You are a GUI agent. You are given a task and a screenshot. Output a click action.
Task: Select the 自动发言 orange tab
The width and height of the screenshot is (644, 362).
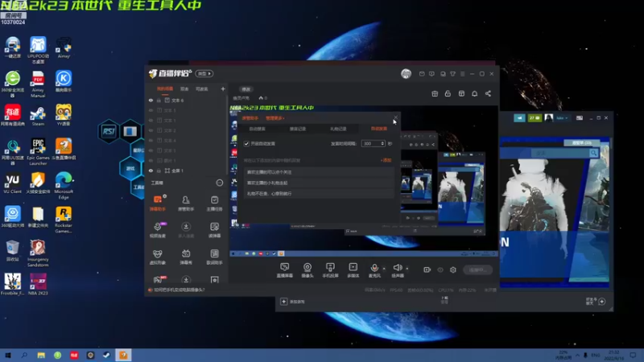coord(378,129)
